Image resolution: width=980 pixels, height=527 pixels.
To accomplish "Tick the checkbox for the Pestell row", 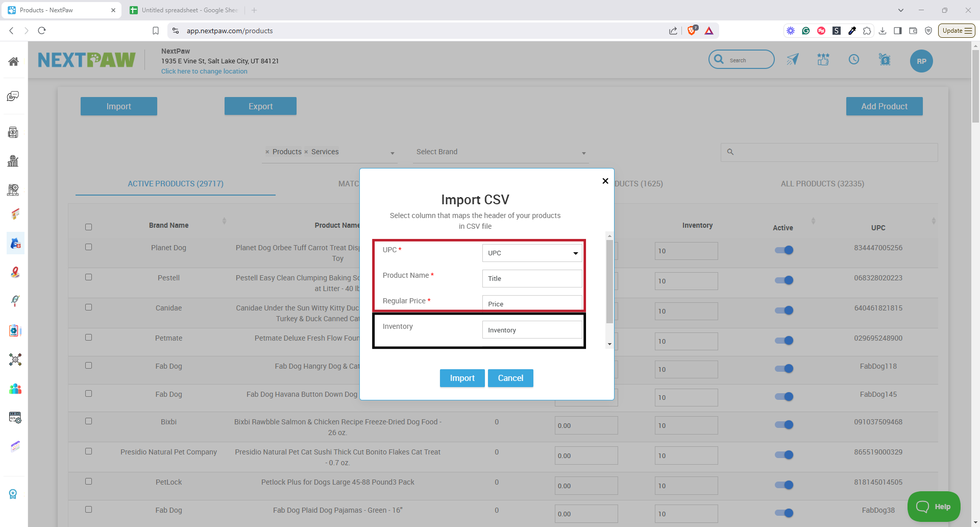I will pyautogui.click(x=88, y=277).
